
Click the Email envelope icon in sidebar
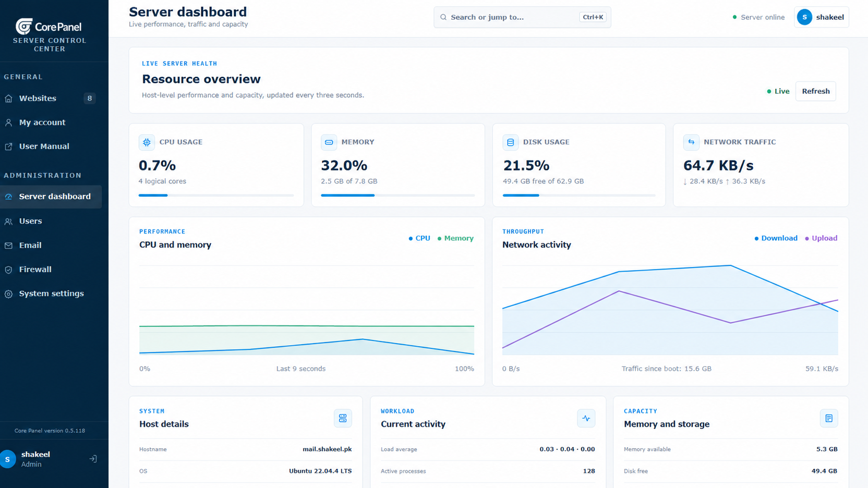tap(8, 245)
